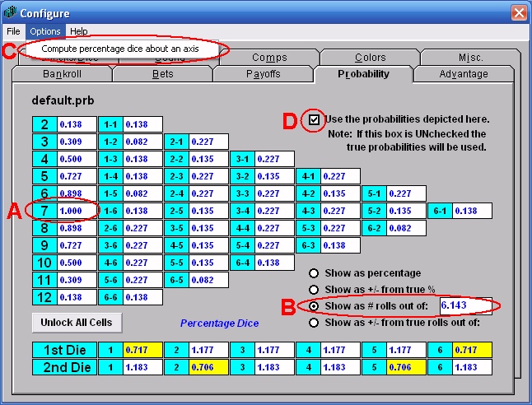Click the yellow 1st Die face 1 cell
532x405 pixels.
point(142,350)
